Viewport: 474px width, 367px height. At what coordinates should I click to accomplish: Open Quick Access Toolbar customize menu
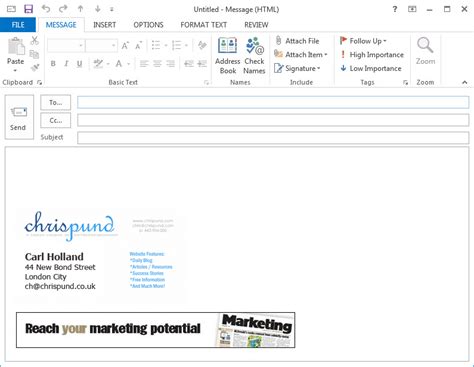pyautogui.click(x=112, y=9)
